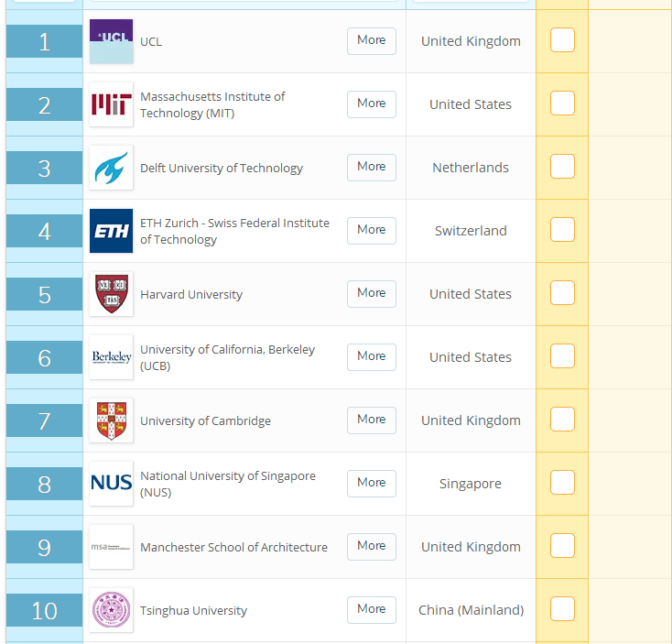This screenshot has height=644, width=672.
Task: Select the Tsinghua University checkbox
Action: tap(562, 609)
